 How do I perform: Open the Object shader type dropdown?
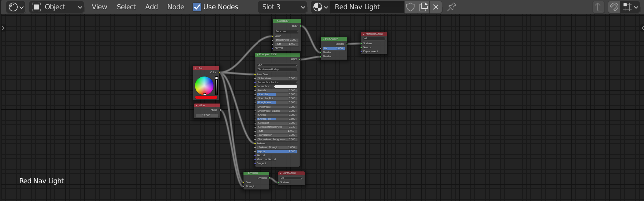(x=57, y=7)
